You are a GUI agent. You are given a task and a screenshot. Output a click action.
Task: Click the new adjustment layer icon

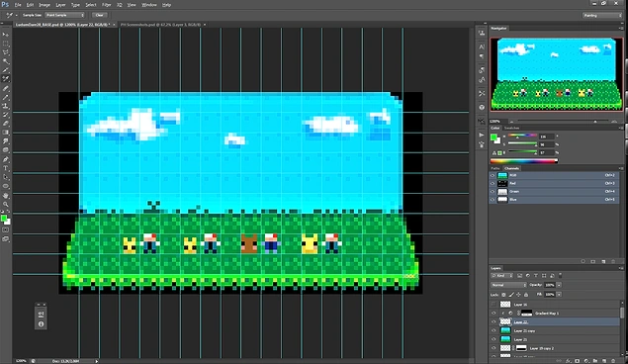[585, 361]
